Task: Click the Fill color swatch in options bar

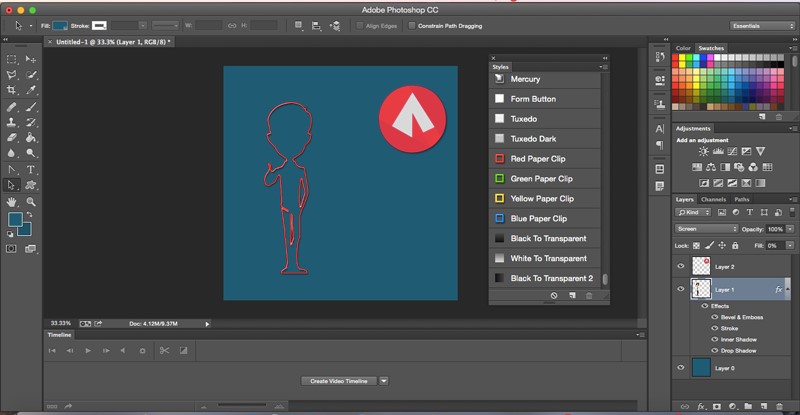Action: pyautogui.click(x=60, y=26)
